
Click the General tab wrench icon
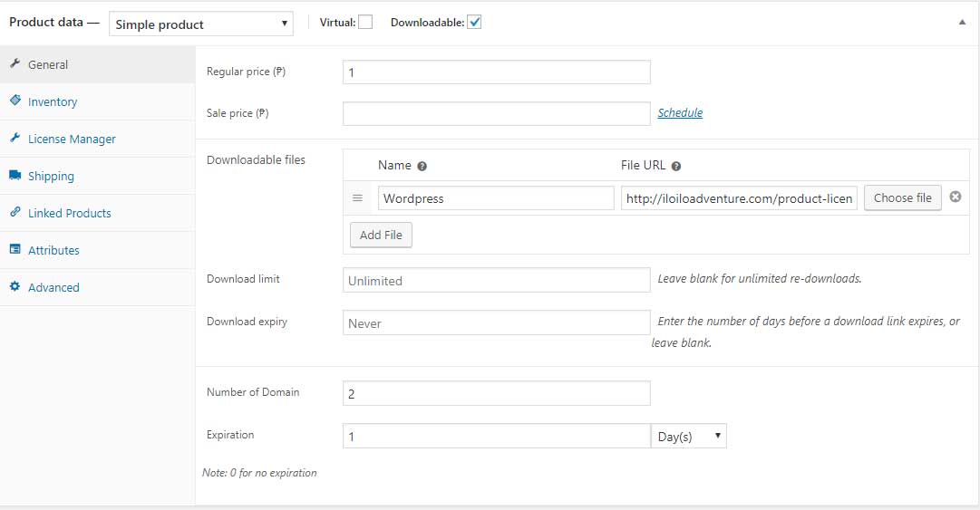click(15, 64)
